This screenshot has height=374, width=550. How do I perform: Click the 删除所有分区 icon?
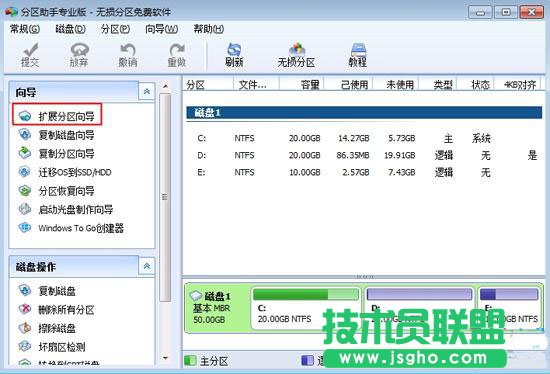25,309
